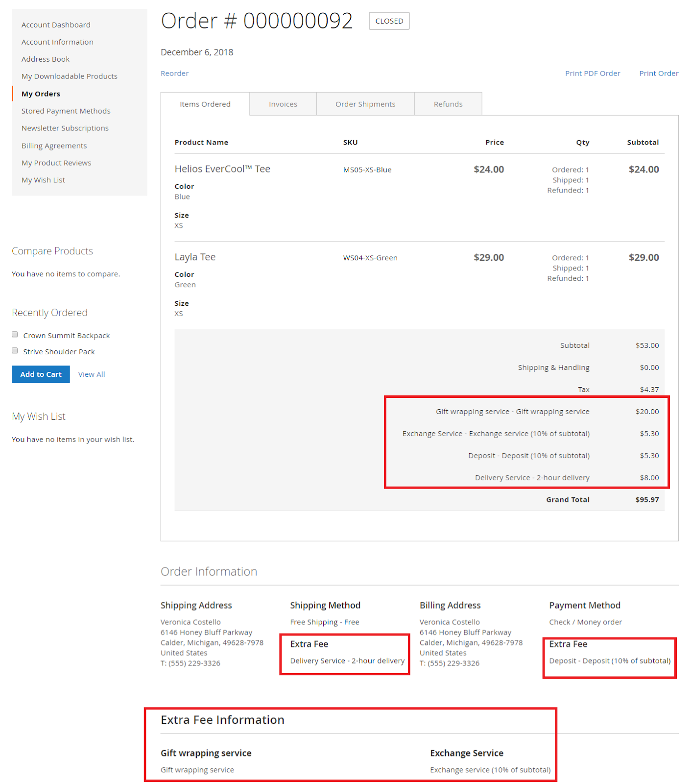Viewport: 692px width, 784px height.
Task: Navigate to Address Book
Action: click(x=46, y=59)
